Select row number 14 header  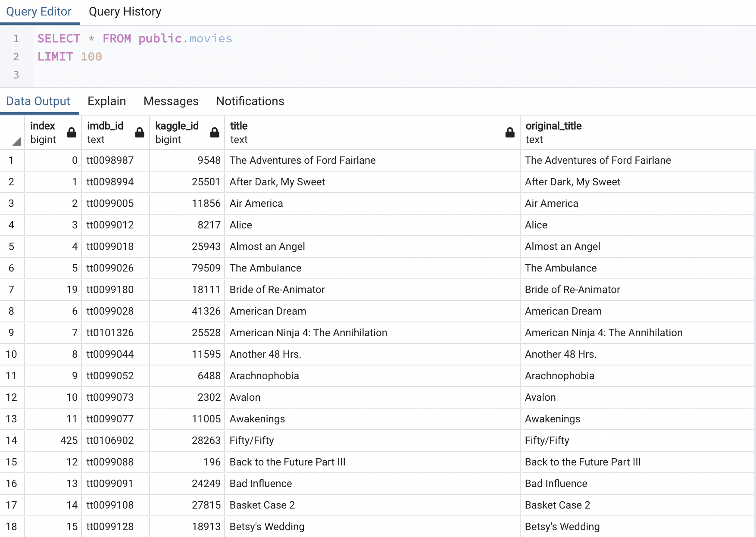pyautogui.click(x=12, y=440)
